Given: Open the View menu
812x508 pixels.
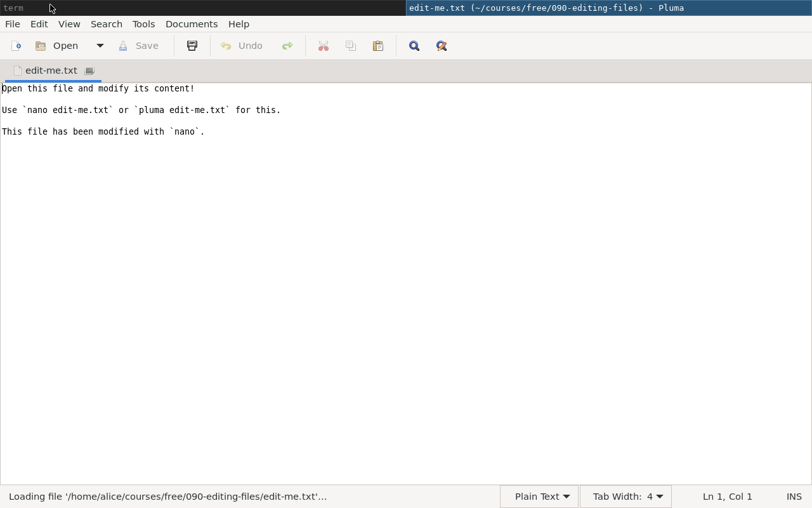Looking at the screenshot, I should click(x=69, y=24).
